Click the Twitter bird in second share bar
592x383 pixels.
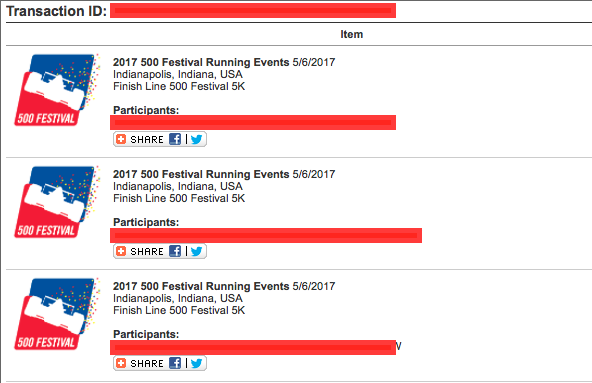pyautogui.click(x=196, y=251)
